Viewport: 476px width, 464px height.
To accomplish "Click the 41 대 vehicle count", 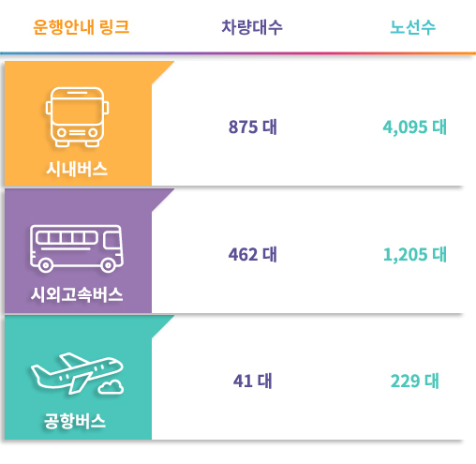I will (253, 382).
